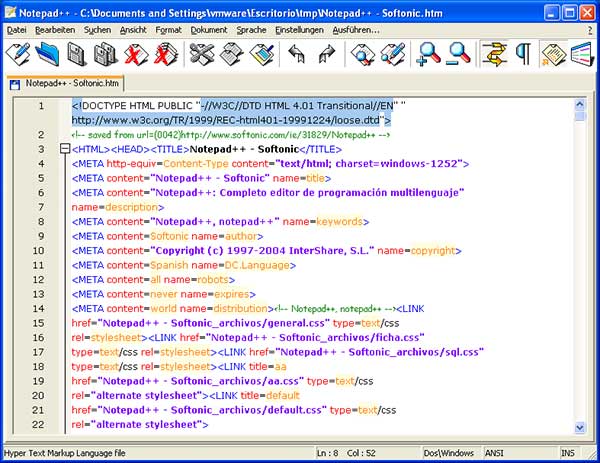
Task: Open the Datei menu
Action: (x=16, y=30)
